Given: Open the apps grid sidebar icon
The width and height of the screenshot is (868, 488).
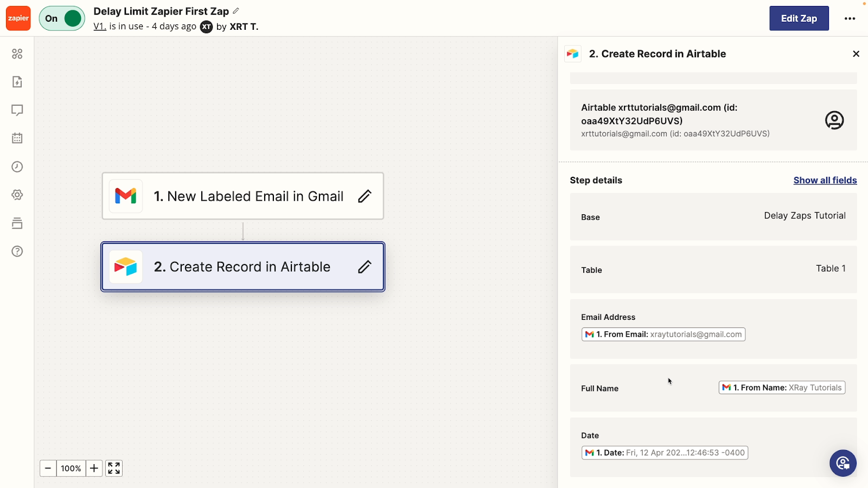Looking at the screenshot, I should coord(17,54).
